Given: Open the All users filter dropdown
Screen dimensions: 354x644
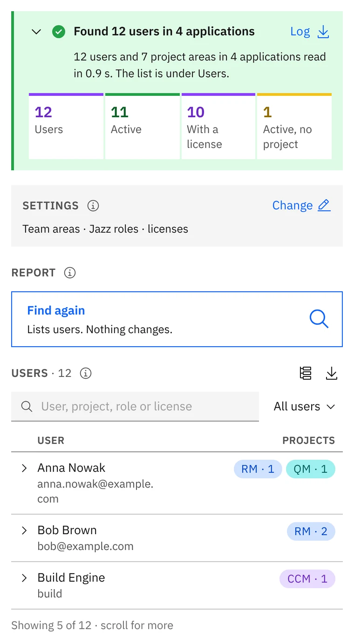Looking at the screenshot, I should click(x=305, y=406).
